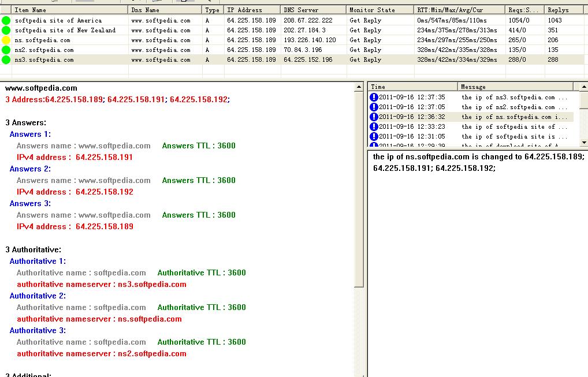Sort by Reqs column header
This screenshot has width=588, height=377.
coord(524,10)
